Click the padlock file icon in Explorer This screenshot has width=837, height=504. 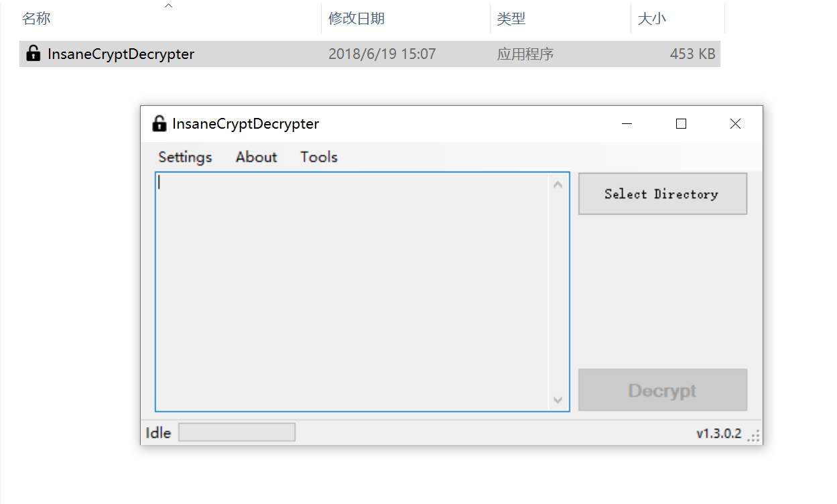point(33,53)
